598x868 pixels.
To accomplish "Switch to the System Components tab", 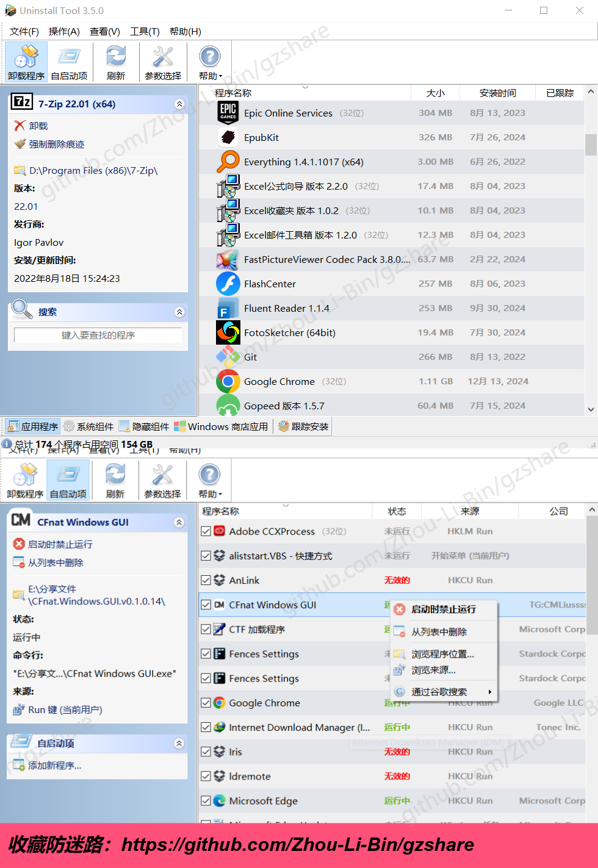I will pos(89,426).
